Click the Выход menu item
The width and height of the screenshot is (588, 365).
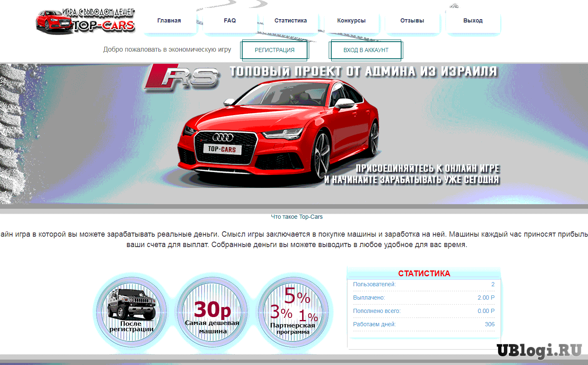[473, 20]
